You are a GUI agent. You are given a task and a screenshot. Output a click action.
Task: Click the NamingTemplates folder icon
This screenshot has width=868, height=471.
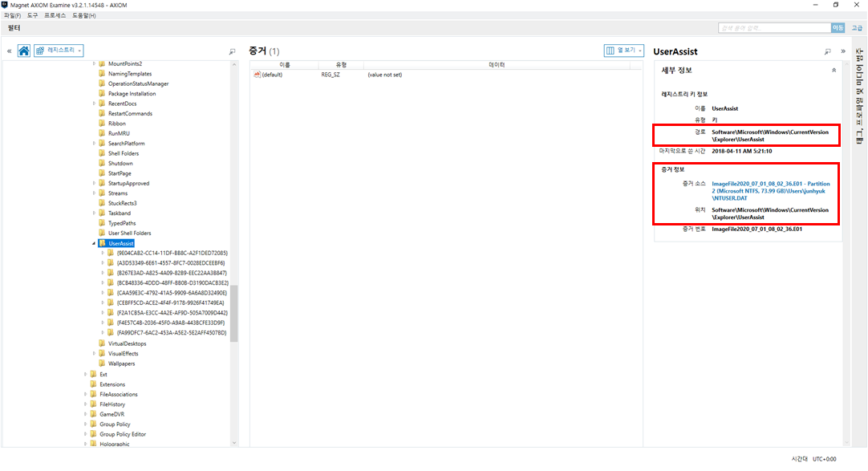point(102,74)
